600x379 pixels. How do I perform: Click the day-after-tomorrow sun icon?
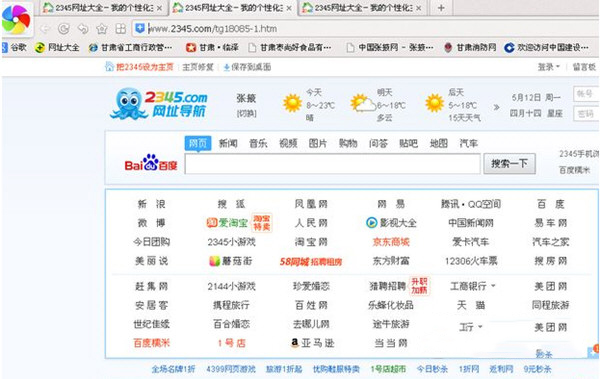click(435, 103)
